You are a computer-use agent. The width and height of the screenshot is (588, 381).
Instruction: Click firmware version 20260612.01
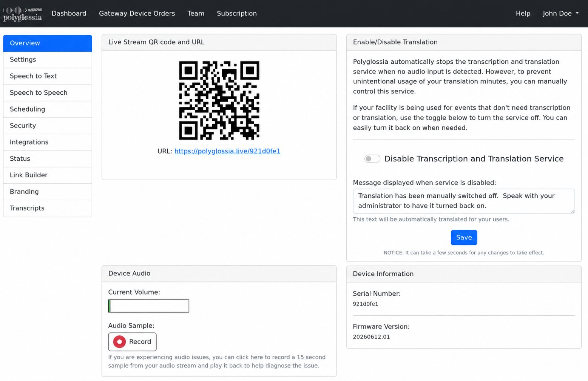point(371,337)
